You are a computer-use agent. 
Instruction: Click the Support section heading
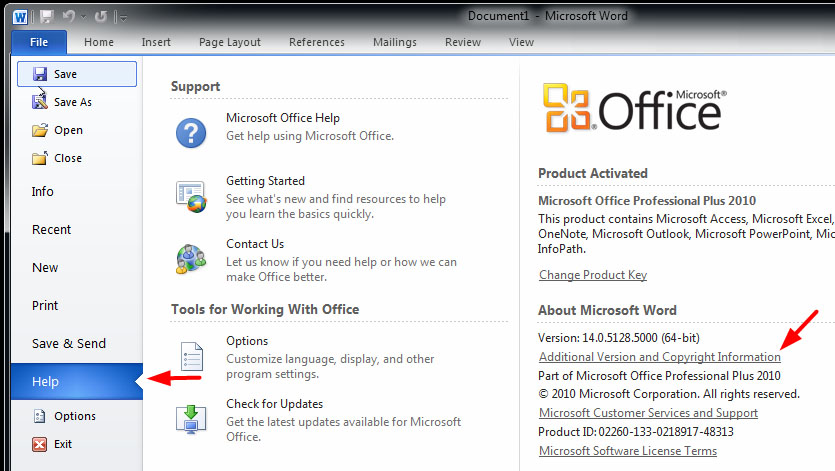pos(195,86)
